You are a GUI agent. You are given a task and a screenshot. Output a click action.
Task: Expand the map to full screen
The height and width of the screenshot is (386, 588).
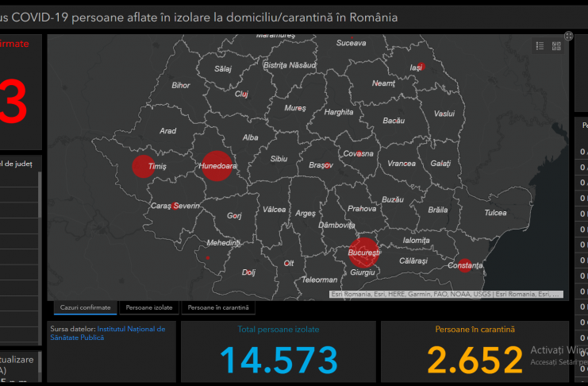[x=569, y=36]
